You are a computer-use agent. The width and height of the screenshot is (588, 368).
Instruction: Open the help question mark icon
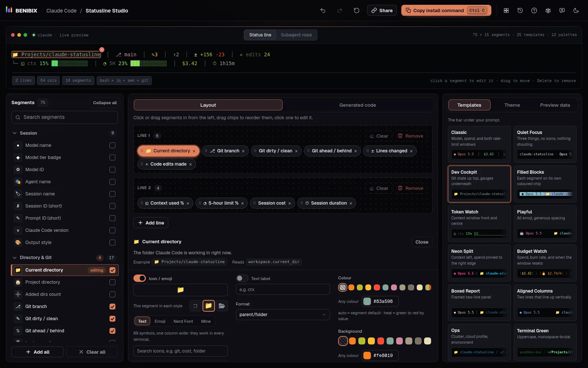click(x=534, y=11)
